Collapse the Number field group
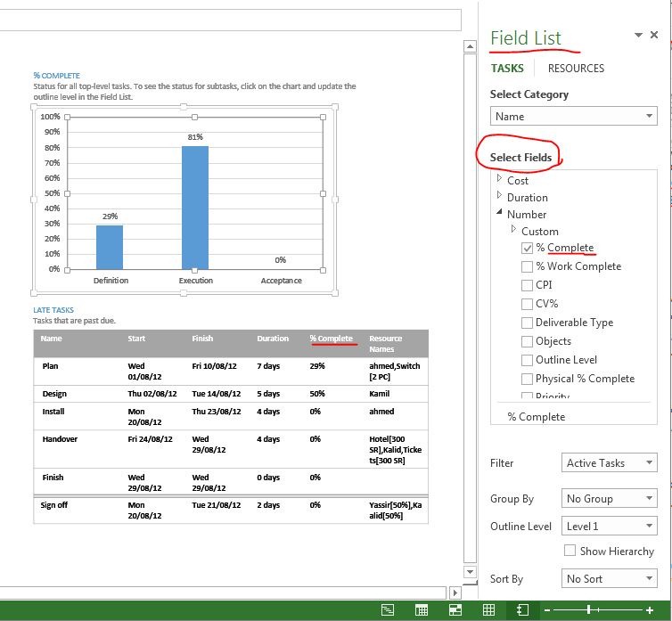Viewport: 672px width, 621px height. (x=499, y=212)
